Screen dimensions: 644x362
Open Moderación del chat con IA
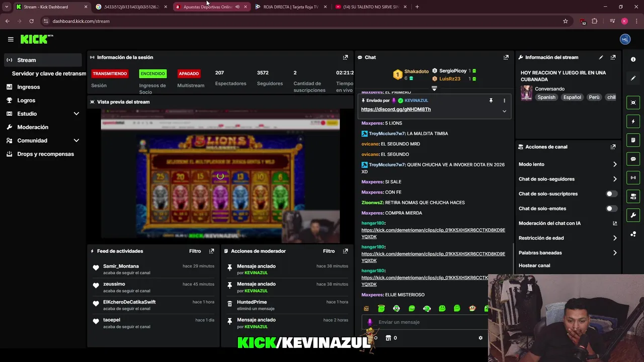pyautogui.click(x=568, y=223)
